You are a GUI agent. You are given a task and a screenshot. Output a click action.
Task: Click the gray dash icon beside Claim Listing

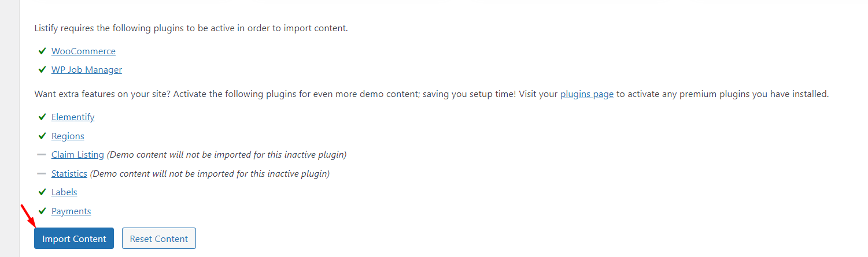pos(42,155)
